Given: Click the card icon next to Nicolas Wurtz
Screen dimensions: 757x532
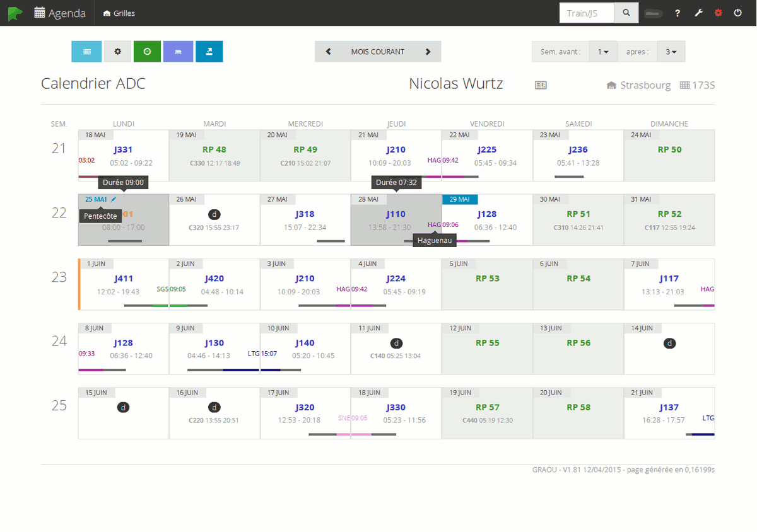Looking at the screenshot, I should tap(541, 85).
